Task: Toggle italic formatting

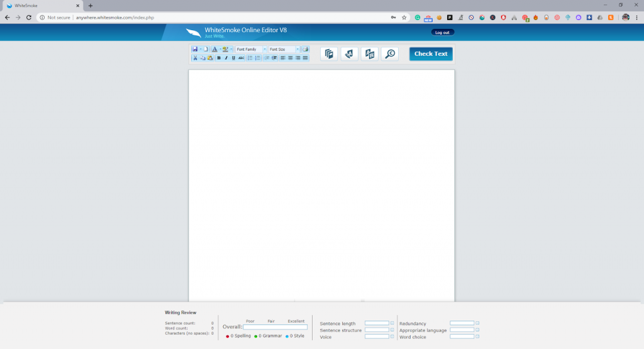Action: [x=226, y=58]
